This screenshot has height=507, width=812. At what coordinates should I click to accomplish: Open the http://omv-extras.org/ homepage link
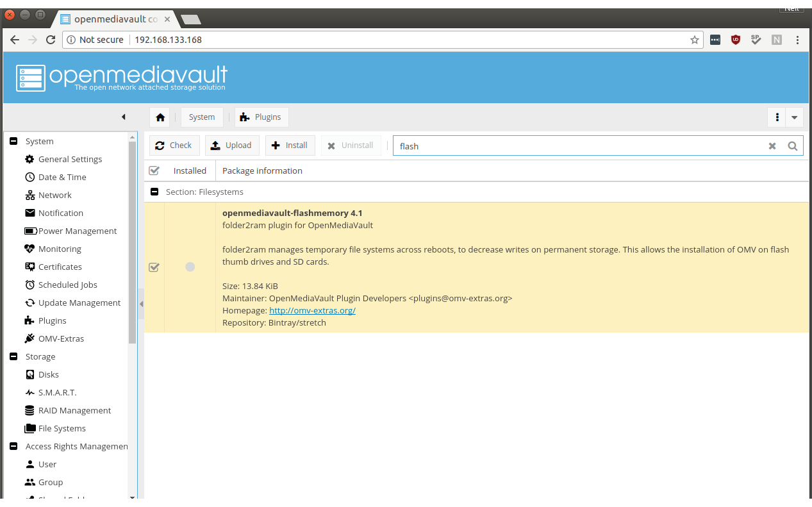tap(312, 310)
